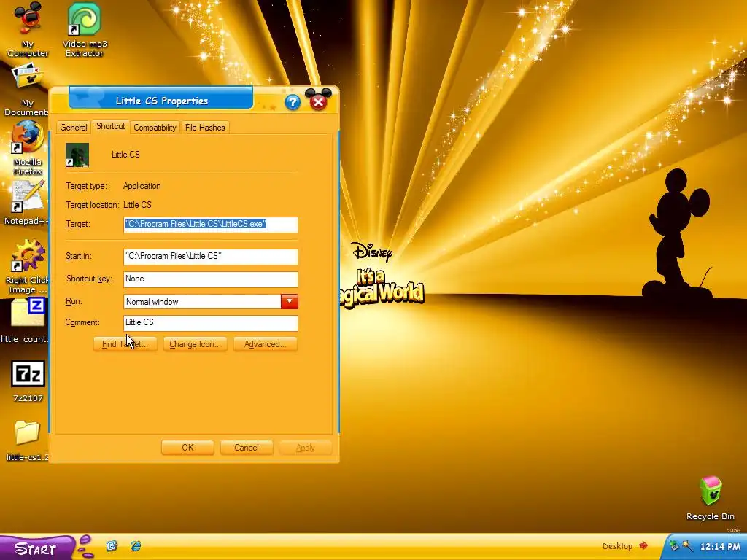The width and height of the screenshot is (747, 560).
Task: Click the Find Target button
Action: [125, 344]
